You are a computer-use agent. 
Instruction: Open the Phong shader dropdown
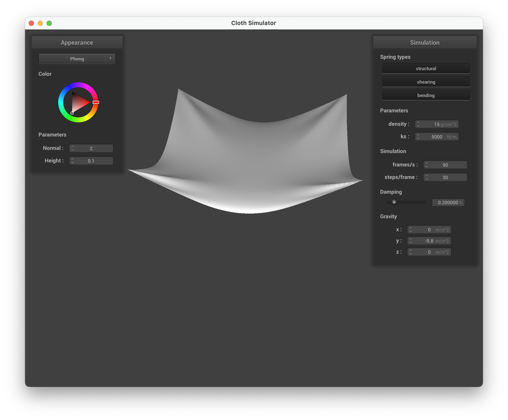tap(77, 59)
